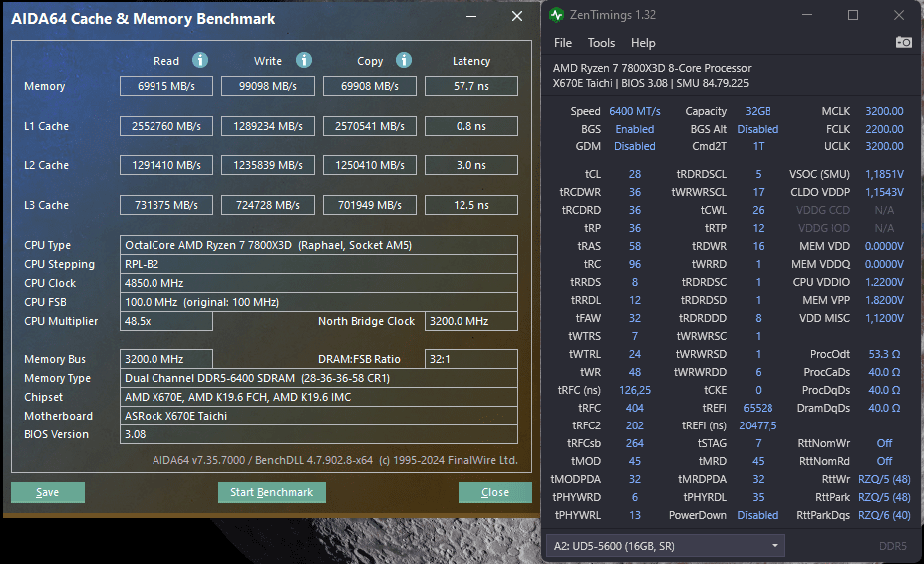Click the CPU Multiplier value 48.5x
The image size is (924, 564).
[166, 321]
